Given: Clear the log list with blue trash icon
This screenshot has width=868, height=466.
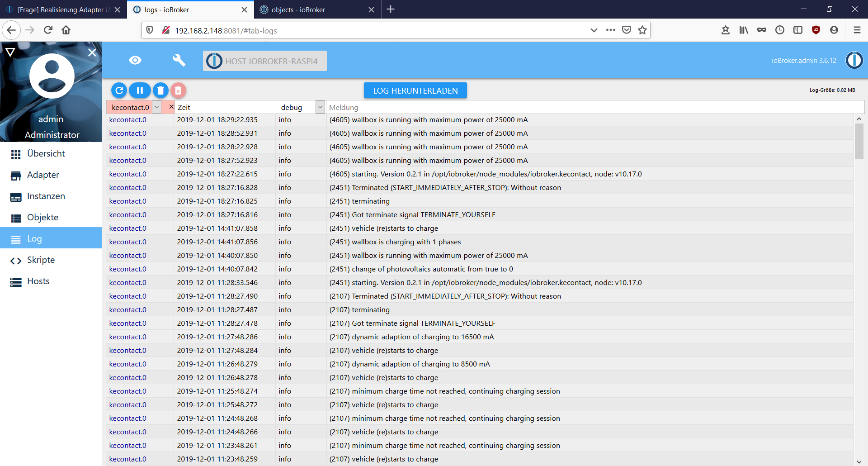Looking at the screenshot, I should point(160,90).
